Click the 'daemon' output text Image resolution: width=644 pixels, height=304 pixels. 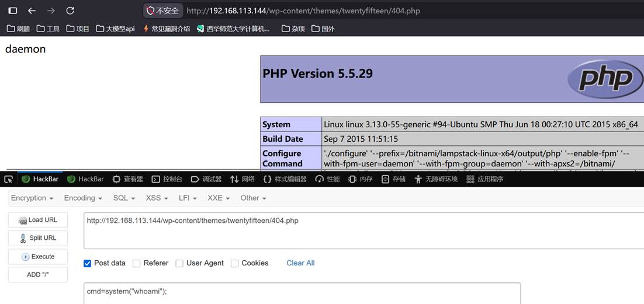click(26, 49)
